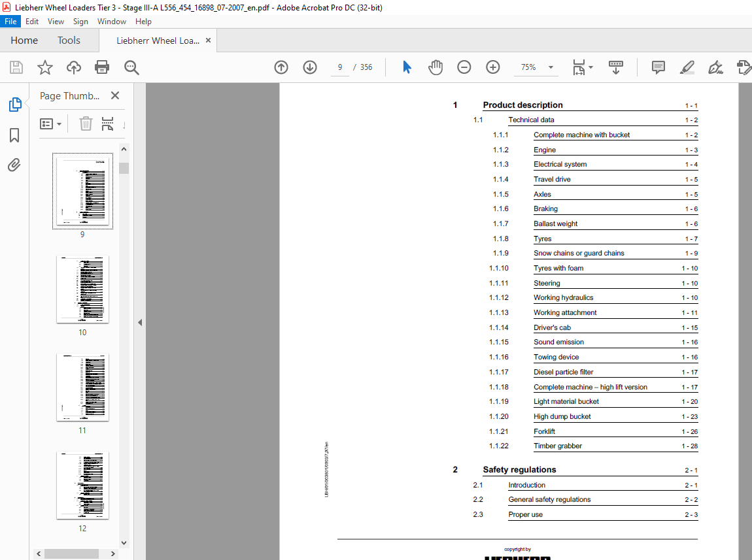The height and width of the screenshot is (560, 752).
Task: Click the page number input field
Action: pyautogui.click(x=340, y=67)
